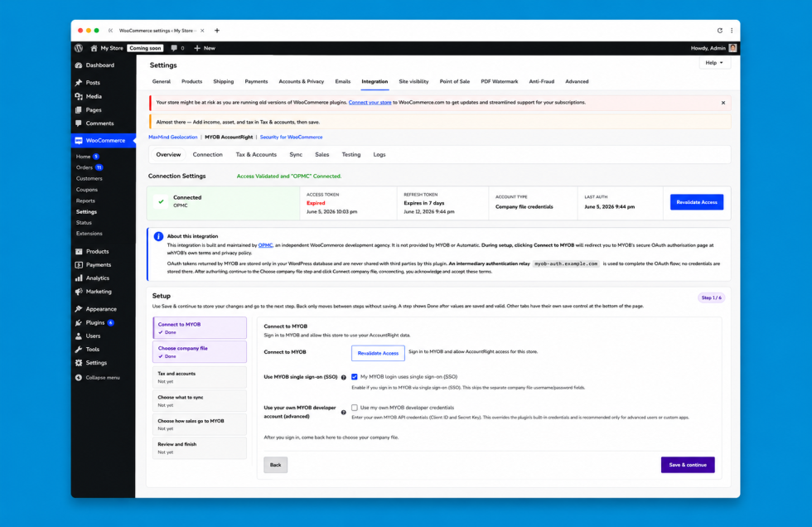The image size is (812, 527).
Task: Click the Analytics bar chart icon
Action: (79, 278)
